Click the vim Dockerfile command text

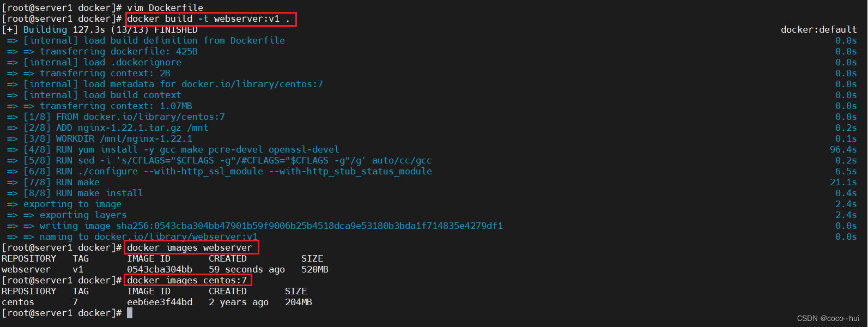[x=165, y=8]
